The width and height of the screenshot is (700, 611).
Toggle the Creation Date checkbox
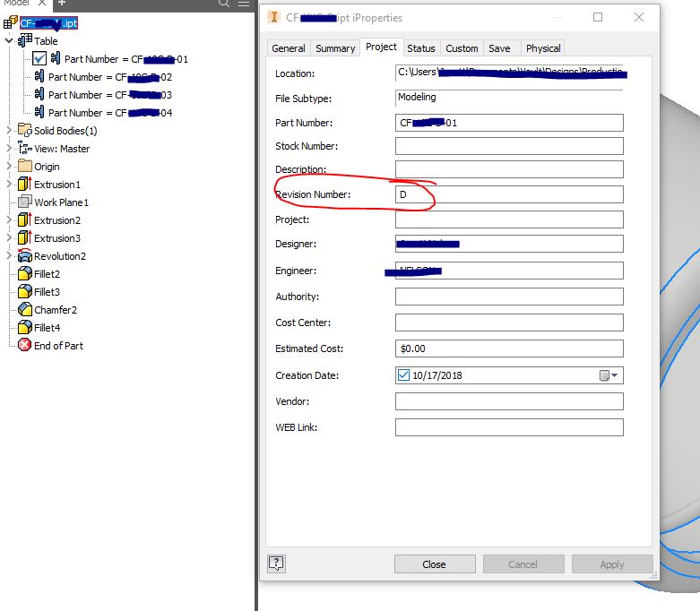point(403,374)
